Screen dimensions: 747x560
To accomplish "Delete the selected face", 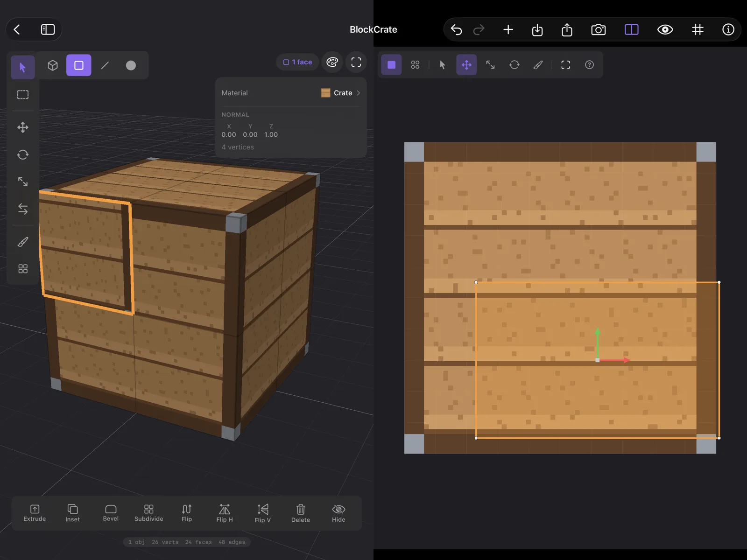I will [x=301, y=513].
